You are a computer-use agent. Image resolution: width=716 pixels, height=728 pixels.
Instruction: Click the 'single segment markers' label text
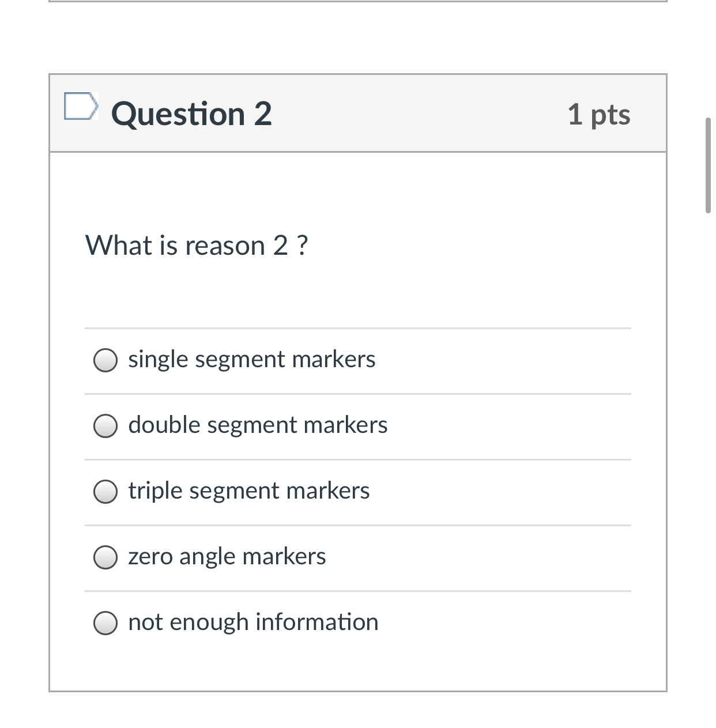(251, 359)
